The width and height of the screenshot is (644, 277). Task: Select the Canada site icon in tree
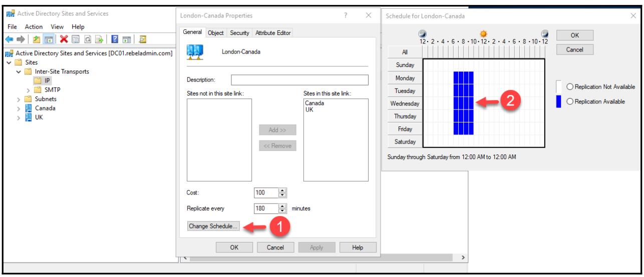29,108
